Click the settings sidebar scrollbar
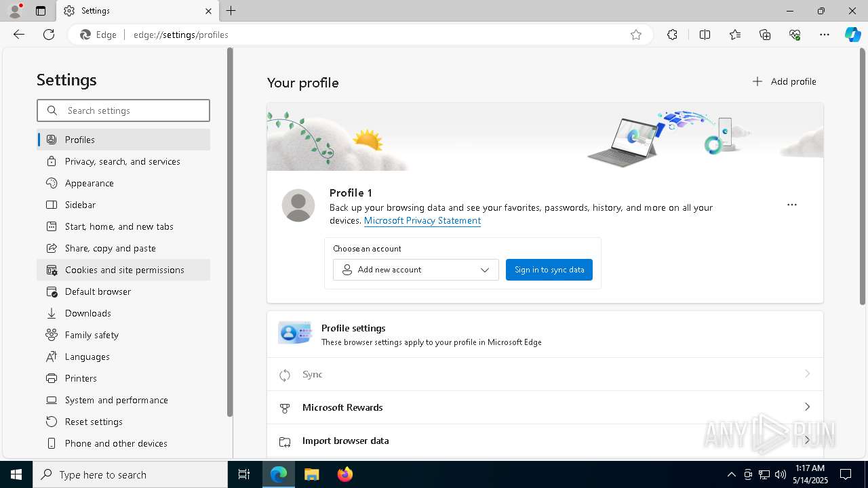Viewport: 868px width, 488px height. (x=230, y=232)
